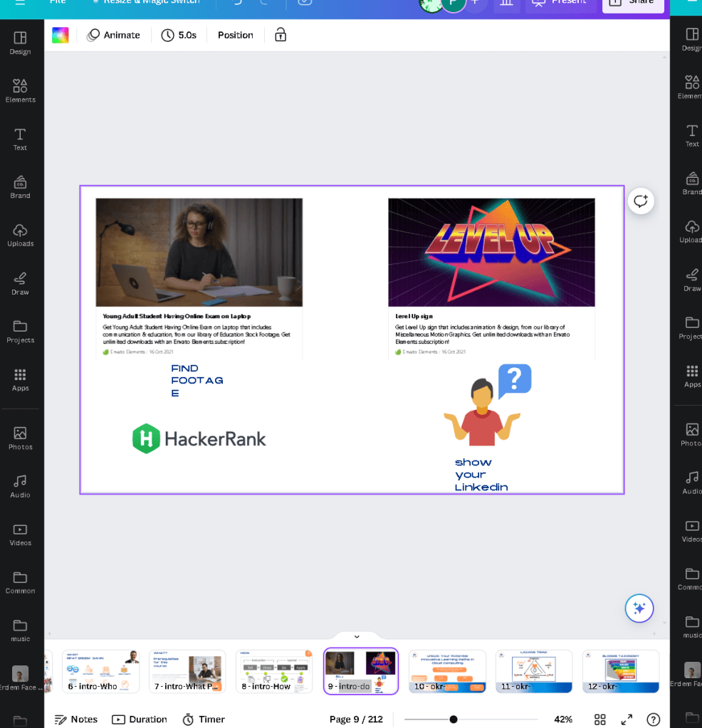Select the 'show your Linkedin' text box
702x728 pixels.
point(481,475)
